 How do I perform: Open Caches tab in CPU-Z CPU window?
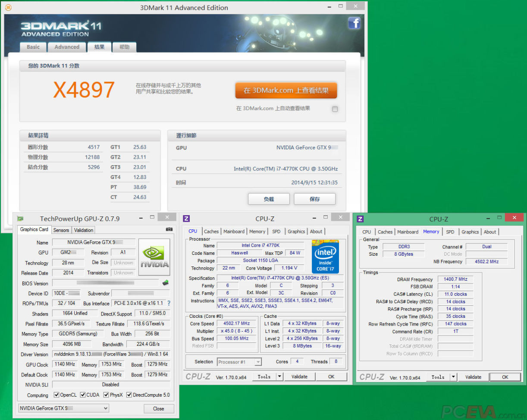[x=211, y=232]
